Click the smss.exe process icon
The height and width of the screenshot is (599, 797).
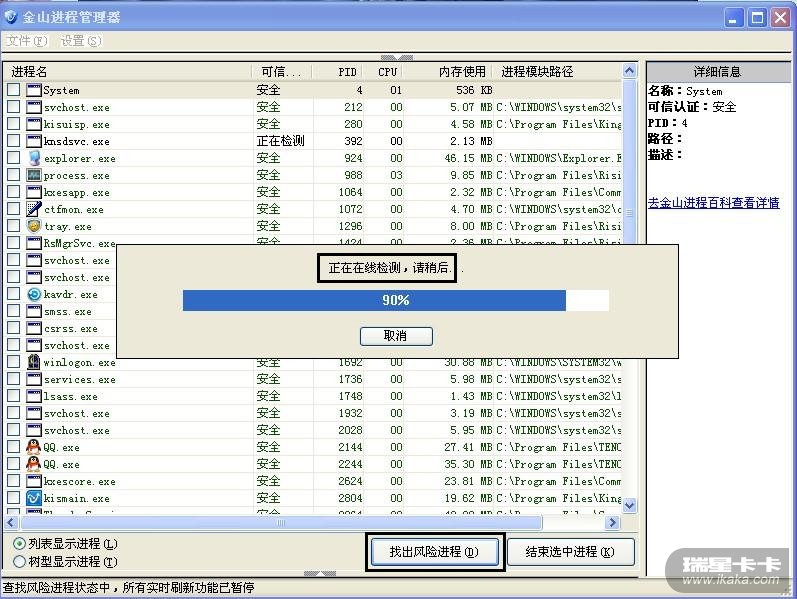click(34, 311)
